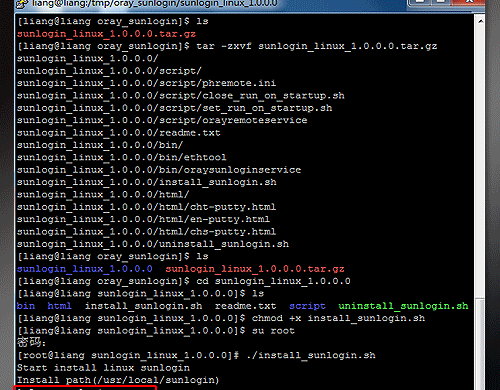Click the blue sunlogin_linux_1.0.0.0 directory name
The height and width of the screenshot is (390, 500).
coord(85,269)
